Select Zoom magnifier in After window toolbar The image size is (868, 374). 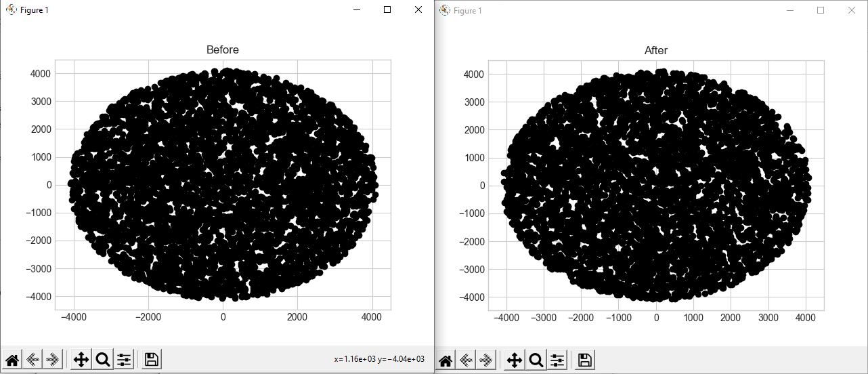536,360
